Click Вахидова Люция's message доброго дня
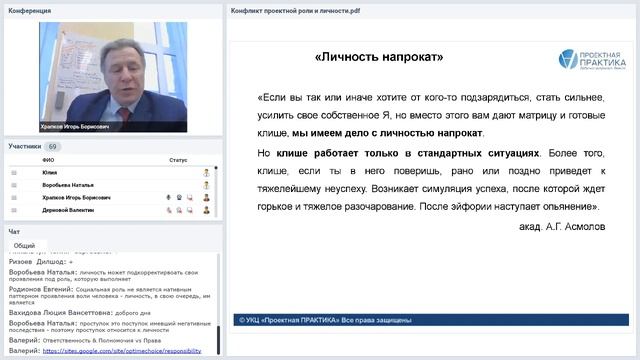This screenshot has width=640, height=360. tap(80, 313)
